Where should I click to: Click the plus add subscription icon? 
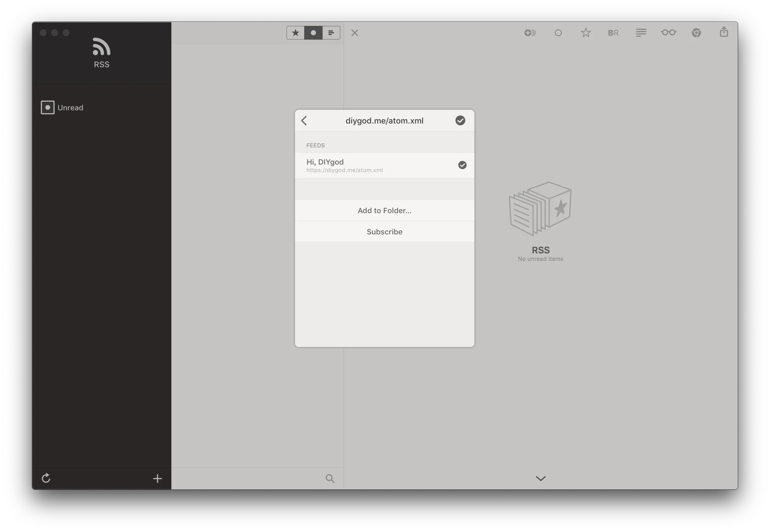(158, 479)
